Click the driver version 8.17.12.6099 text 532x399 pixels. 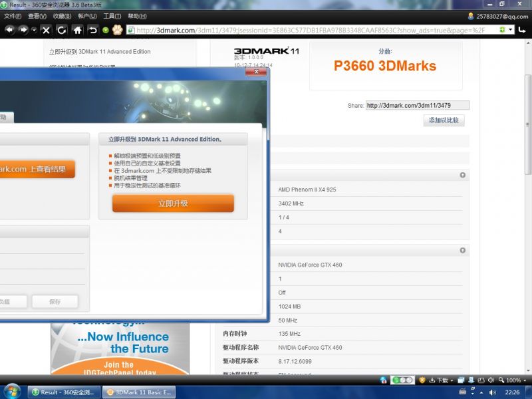pos(295,361)
